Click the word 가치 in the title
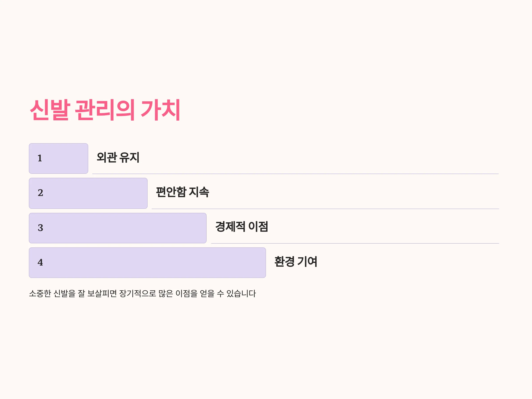The height and width of the screenshot is (399, 532). tap(160, 110)
